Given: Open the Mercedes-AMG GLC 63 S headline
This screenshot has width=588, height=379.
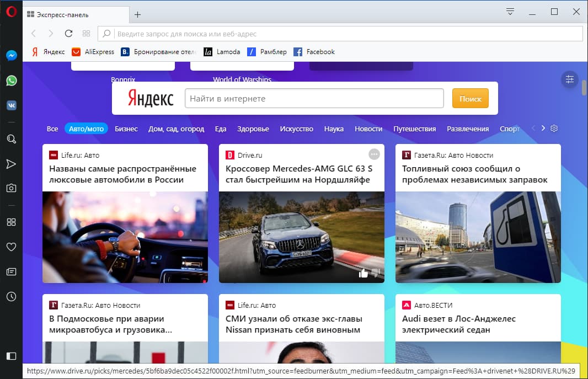Looking at the screenshot, I should click(x=299, y=174).
